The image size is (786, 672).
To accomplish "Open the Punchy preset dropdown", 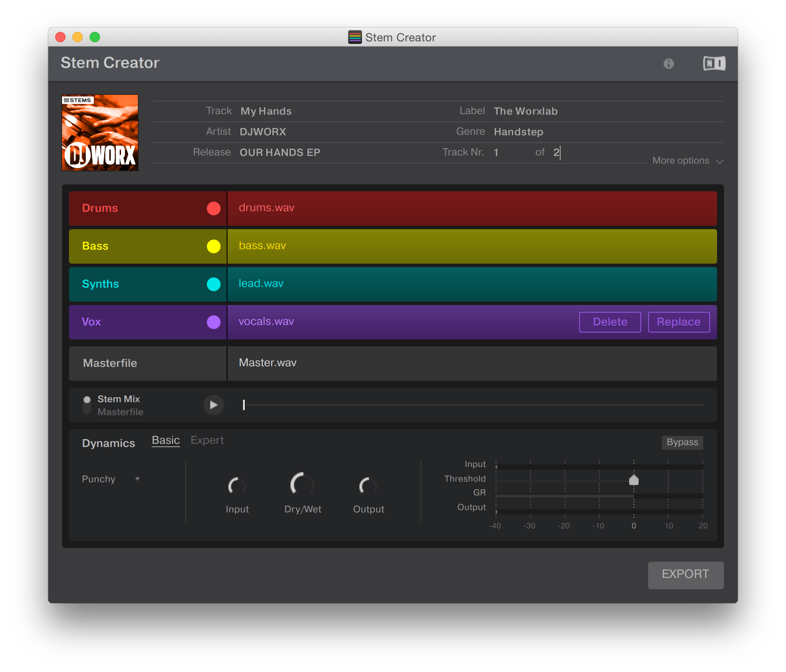I will pos(111,479).
